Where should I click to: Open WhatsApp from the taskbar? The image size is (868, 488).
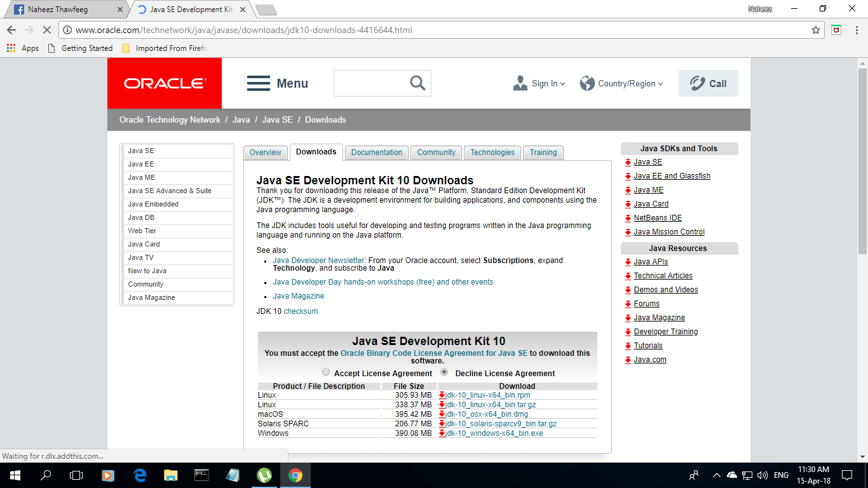pos(264,475)
